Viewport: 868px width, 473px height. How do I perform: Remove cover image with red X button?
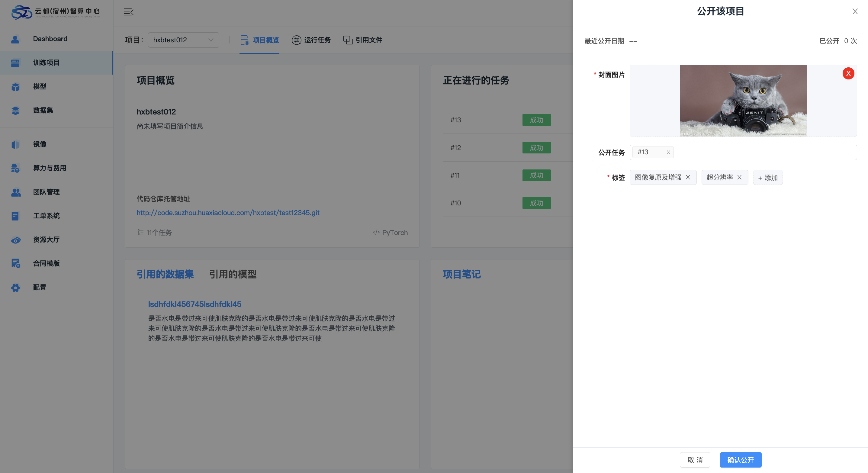(x=848, y=73)
